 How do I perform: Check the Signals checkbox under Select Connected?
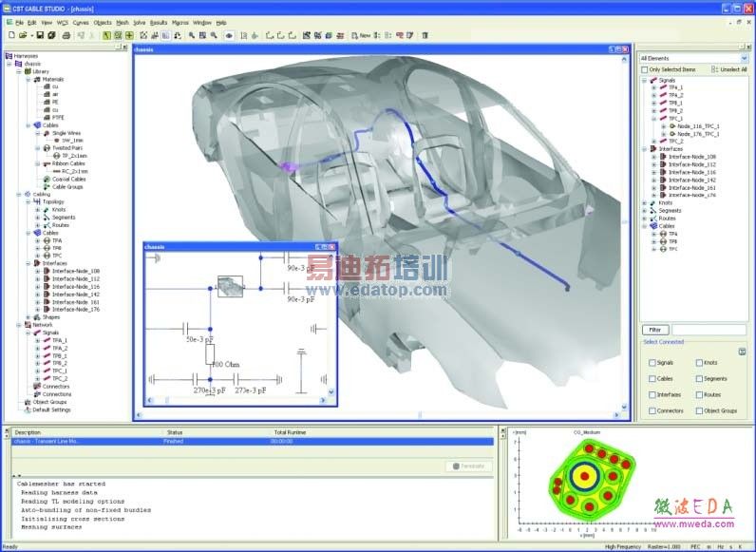[652, 362]
